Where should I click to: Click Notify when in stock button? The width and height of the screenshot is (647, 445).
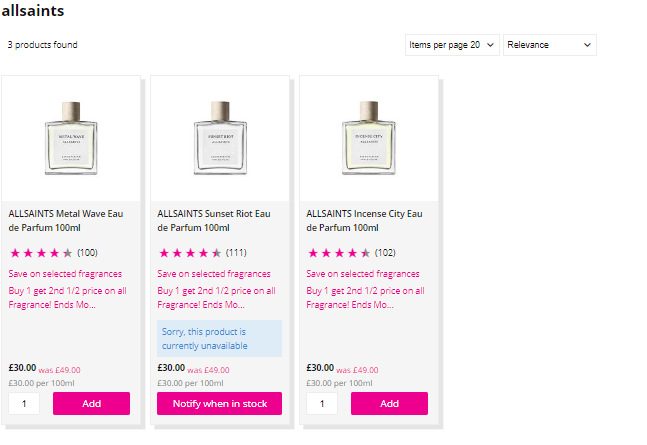(219, 403)
